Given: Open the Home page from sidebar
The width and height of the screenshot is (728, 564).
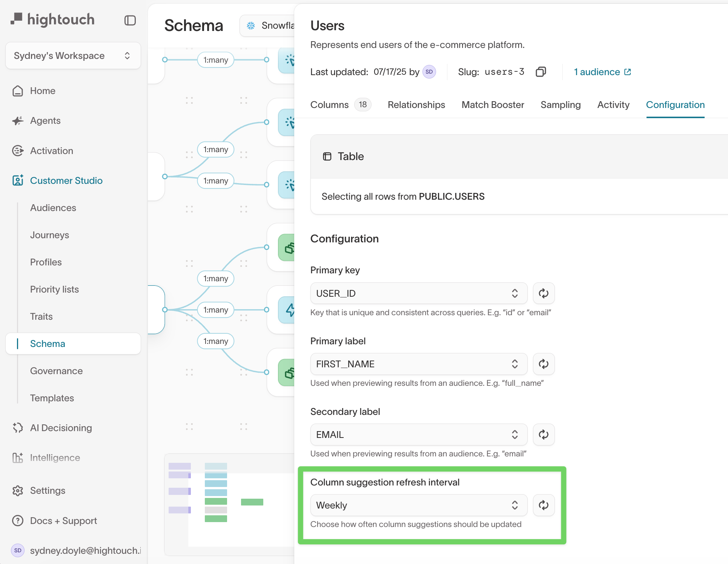Looking at the screenshot, I should coord(42,91).
